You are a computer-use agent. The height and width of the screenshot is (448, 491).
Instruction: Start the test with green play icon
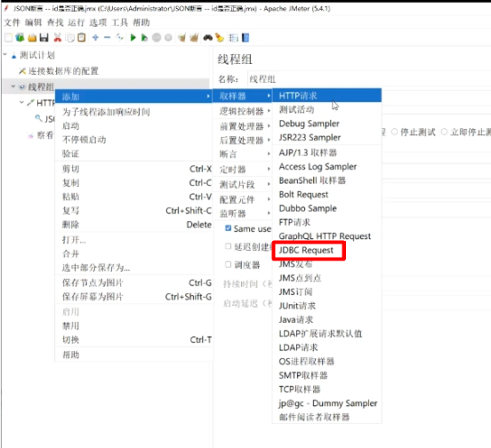tap(133, 38)
